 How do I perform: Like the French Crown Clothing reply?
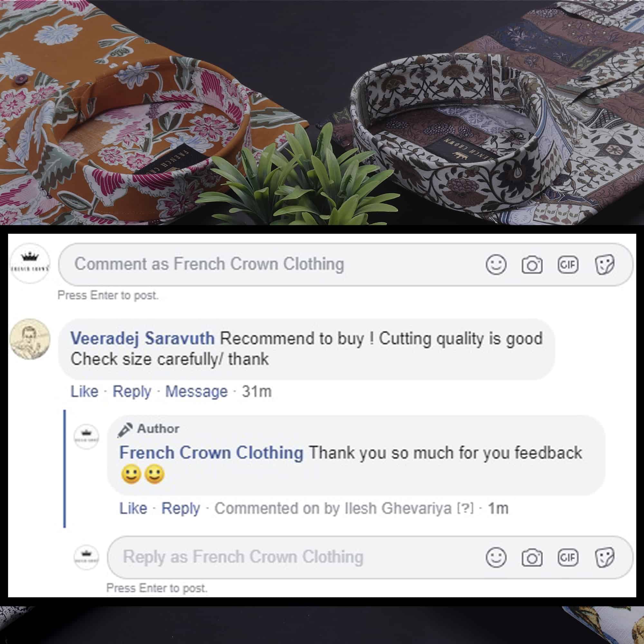pyautogui.click(x=133, y=508)
